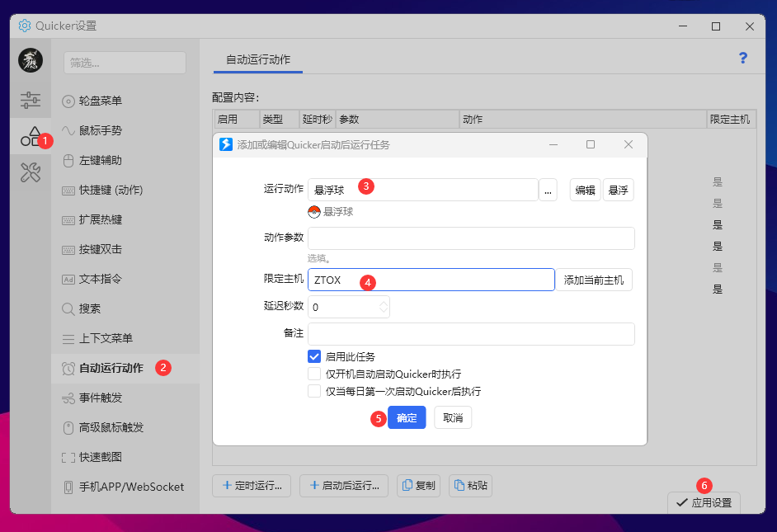Open the wrench tools icon in sidebar
The width and height of the screenshot is (777, 532).
tap(31, 172)
